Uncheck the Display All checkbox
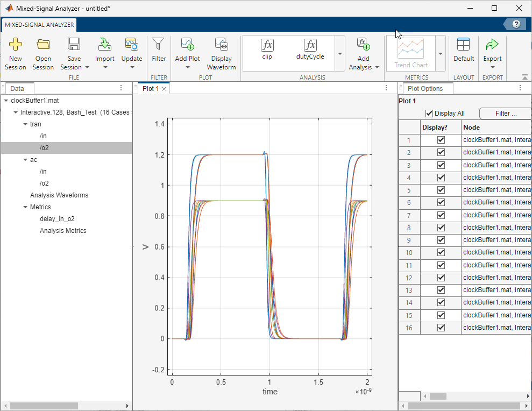The width and height of the screenshot is (532, 411). point(429,114)
